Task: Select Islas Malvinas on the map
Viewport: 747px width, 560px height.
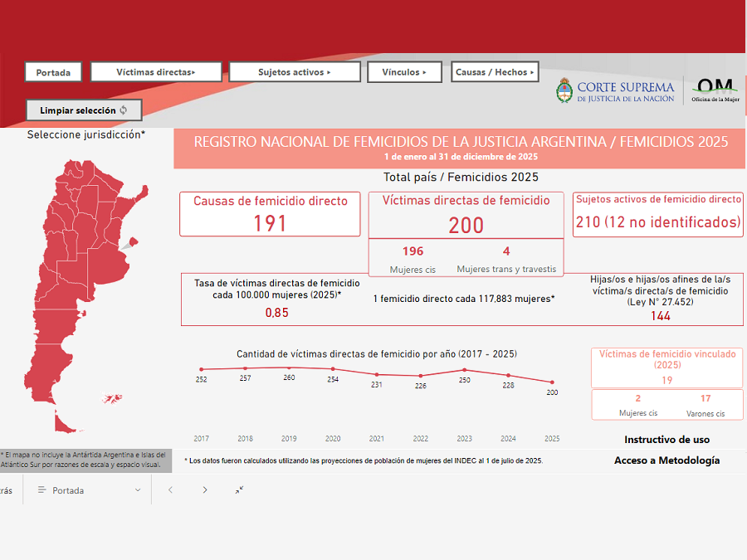Action: click(111, 397)
